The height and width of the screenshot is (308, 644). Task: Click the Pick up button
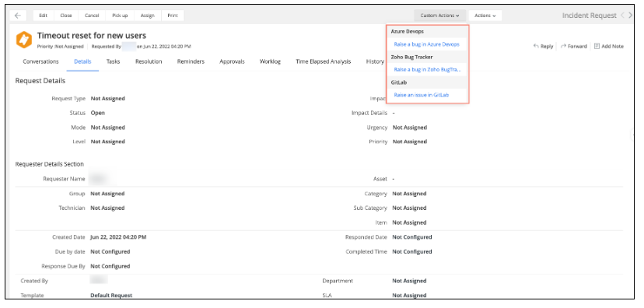[x=120, y=16]
